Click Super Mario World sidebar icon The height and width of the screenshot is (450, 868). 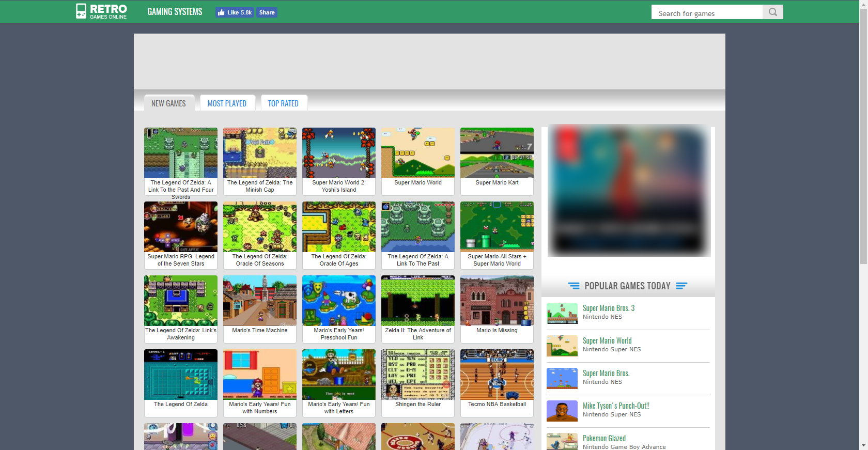[x=562, y=346]
